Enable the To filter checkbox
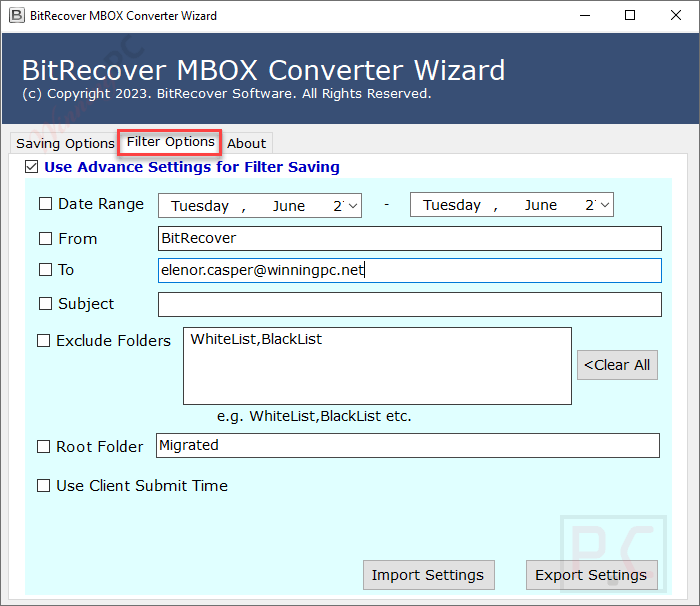Screen dimensions: 700x606 pos(45,270)
